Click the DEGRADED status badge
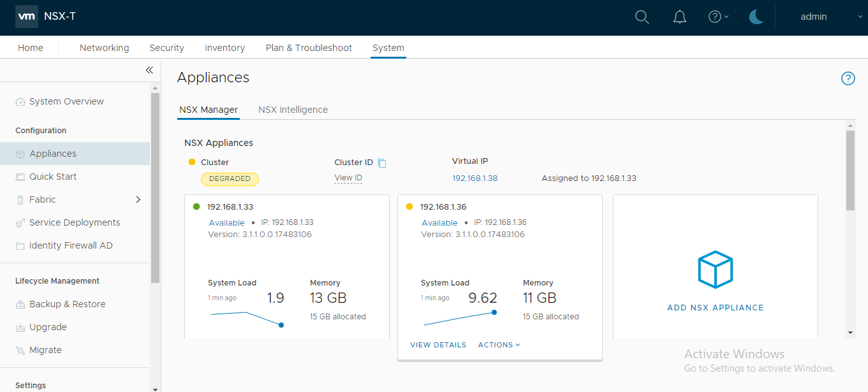 [230, 179]
